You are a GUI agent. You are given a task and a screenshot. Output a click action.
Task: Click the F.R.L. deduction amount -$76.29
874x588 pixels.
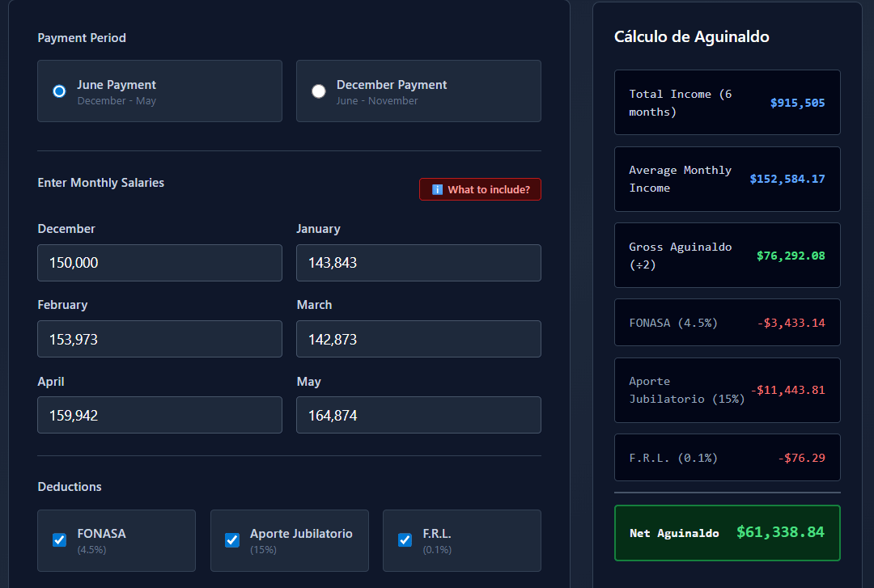[x=801, y=458]
